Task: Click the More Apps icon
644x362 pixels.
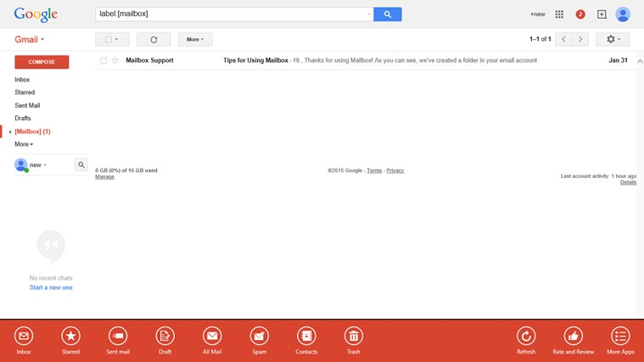Action: coord(620,336)
